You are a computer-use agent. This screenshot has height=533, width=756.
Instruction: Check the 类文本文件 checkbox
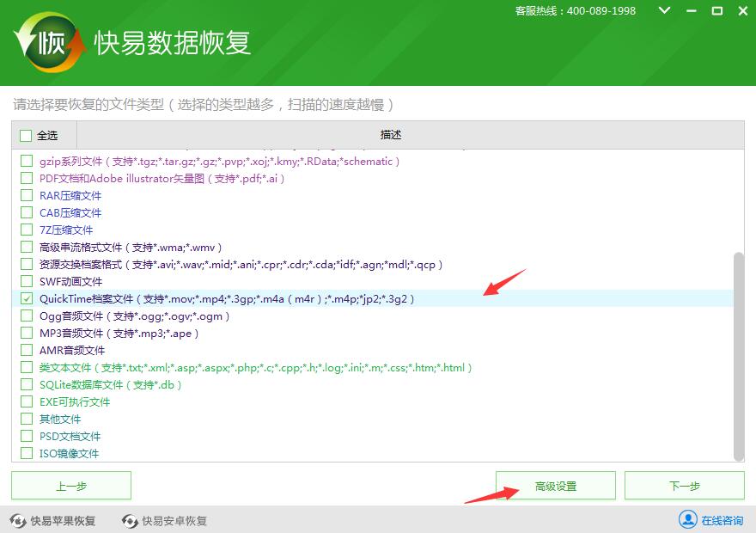[x=27, y=368]
